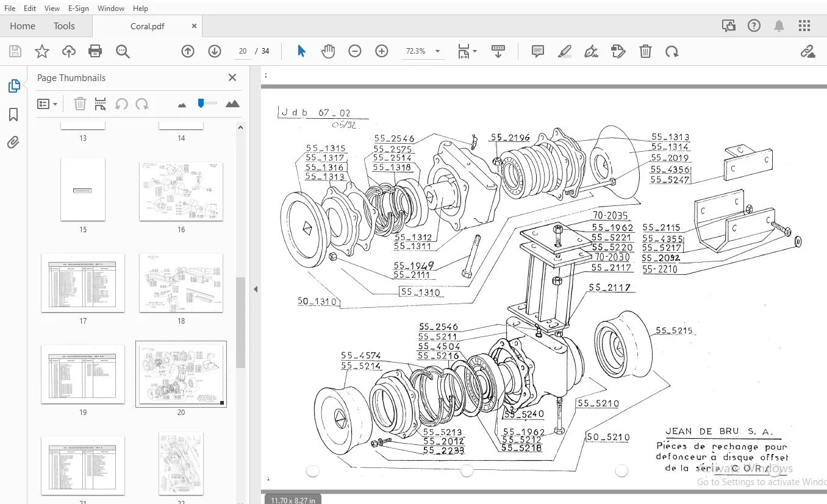Image resolution: width=827 pixels, height=504 pixels.
Task: Select the page 17 thumbnail
Action: tap(83, 283)
